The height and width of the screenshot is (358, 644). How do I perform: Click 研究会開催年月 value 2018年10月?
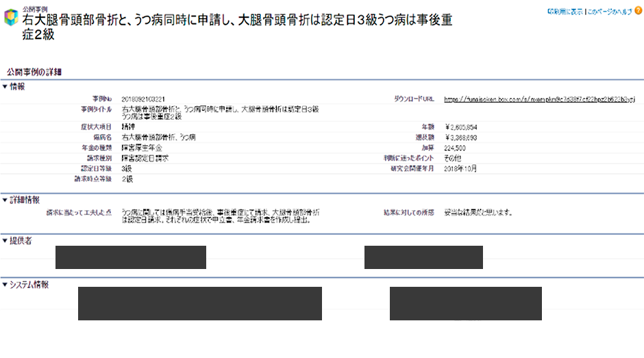pyautogui.click(x=460, y=168)
